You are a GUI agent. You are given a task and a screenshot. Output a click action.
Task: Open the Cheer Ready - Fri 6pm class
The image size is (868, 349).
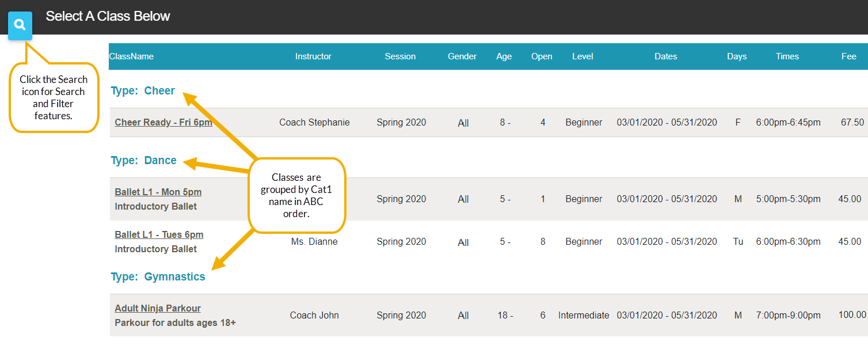tap(163, 122)
